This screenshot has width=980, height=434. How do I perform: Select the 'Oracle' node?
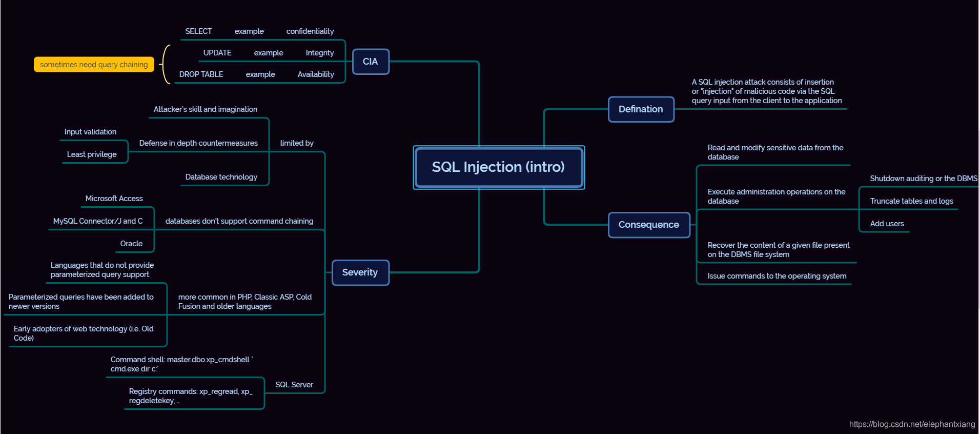pos(131,244)
